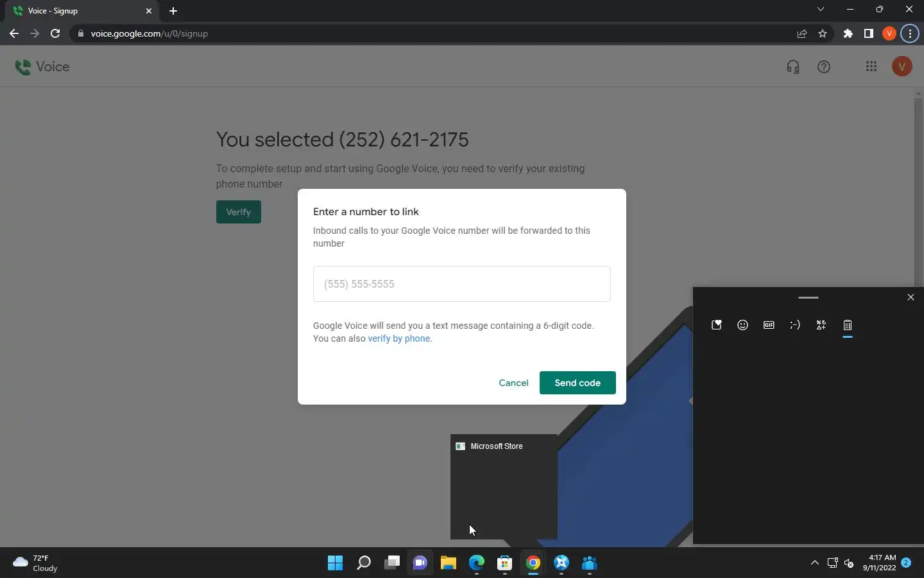Image resolution: width=924 pixels, height=578 pixels.
Task: Open the Google account avatar on the Voice page
Action: click(x=902, y=66)
